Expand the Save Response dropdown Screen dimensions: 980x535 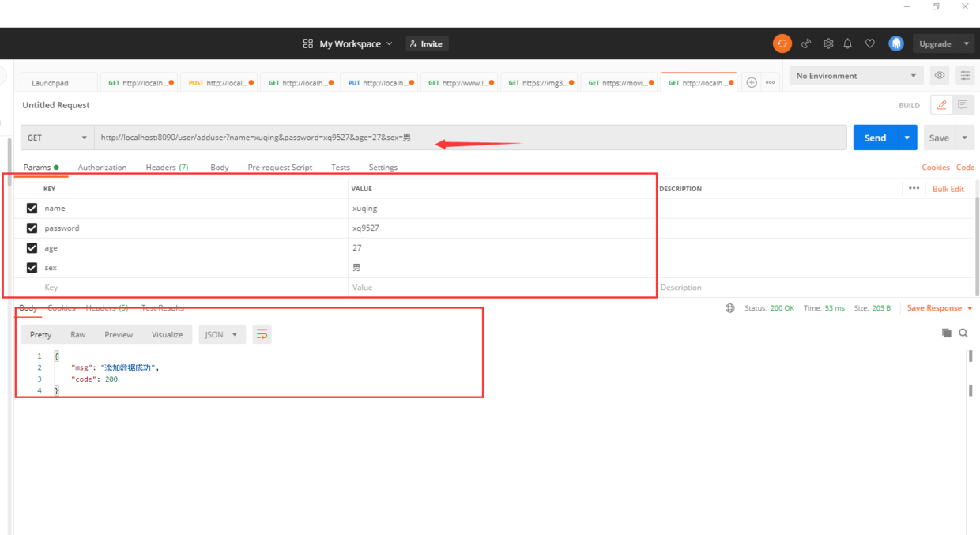pos(940,308)
